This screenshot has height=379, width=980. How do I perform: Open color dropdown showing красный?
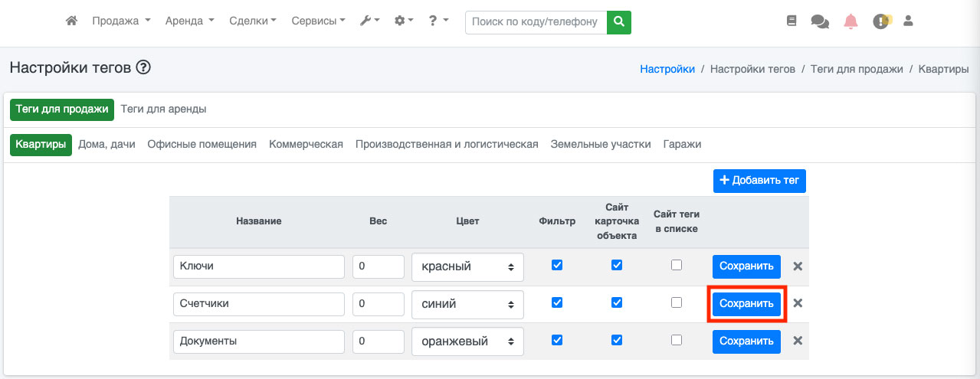tap(467, 267)
